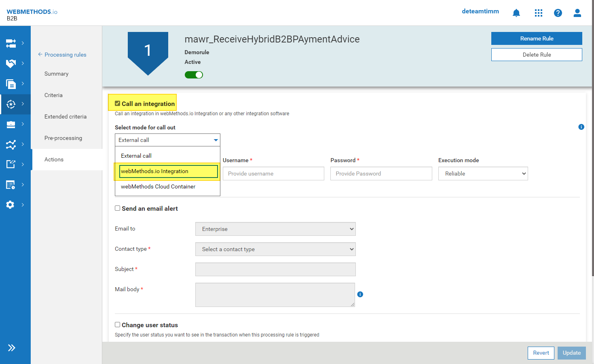Open the administration gear icon in sidebar
This screenshot has width=594, height=364.
(11, 205)
